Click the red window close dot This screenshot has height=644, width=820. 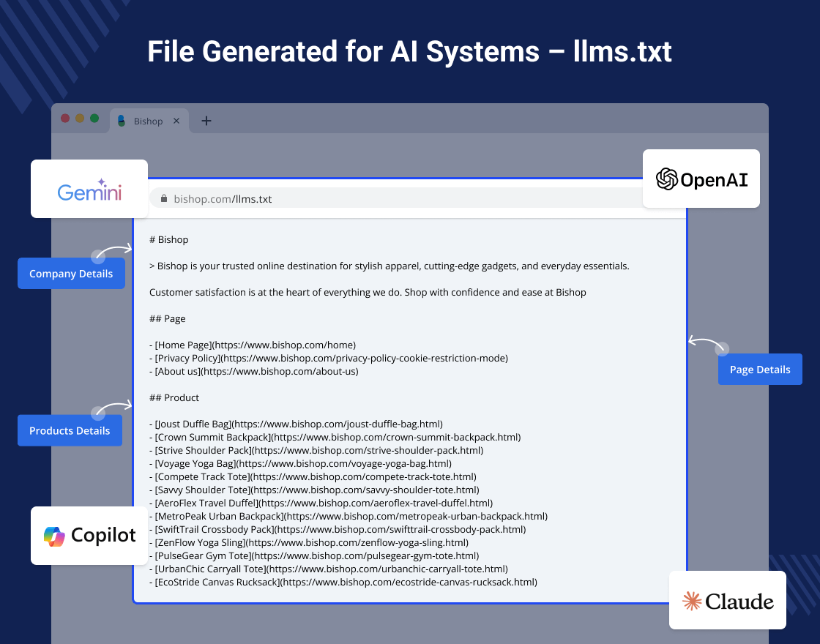65,118
